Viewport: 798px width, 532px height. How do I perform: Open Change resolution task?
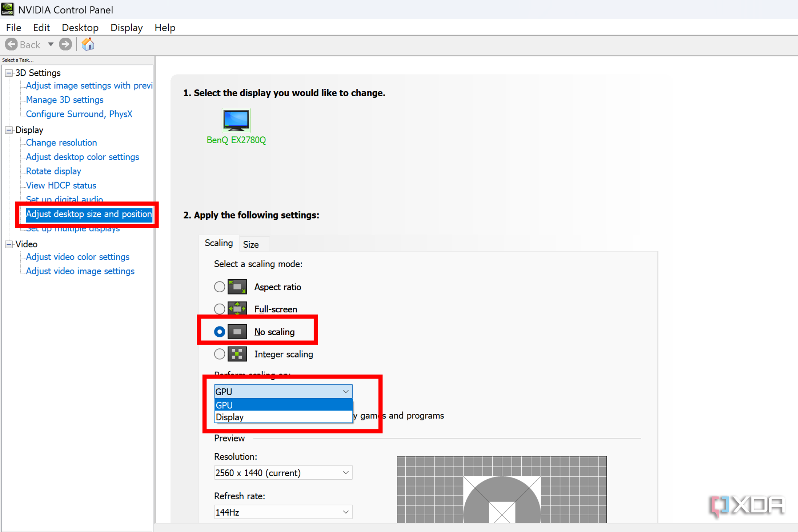pyautogui.click(x=61, y=142)
